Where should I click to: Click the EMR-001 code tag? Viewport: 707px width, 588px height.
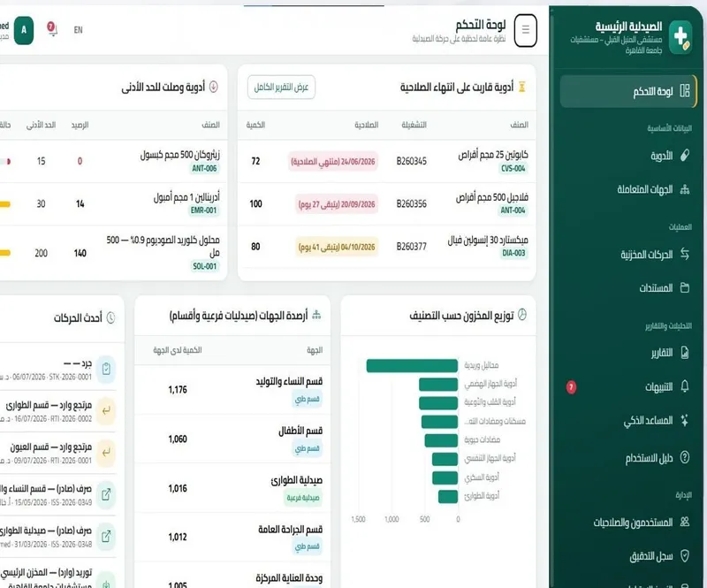pos(203,210)
